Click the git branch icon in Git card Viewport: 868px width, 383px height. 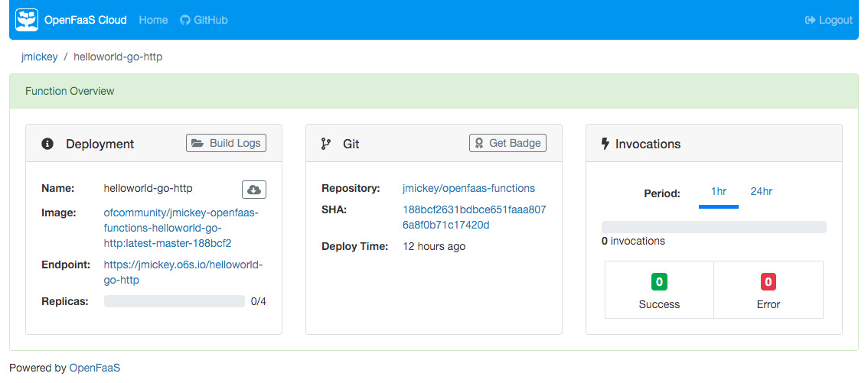click(325, 144)
